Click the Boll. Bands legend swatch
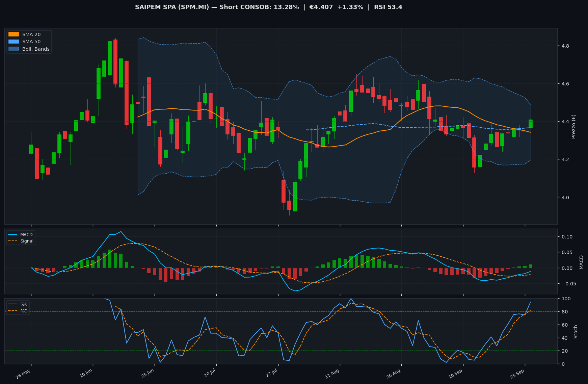The width and height of the screenshot is (588, 384). (14, 49)
